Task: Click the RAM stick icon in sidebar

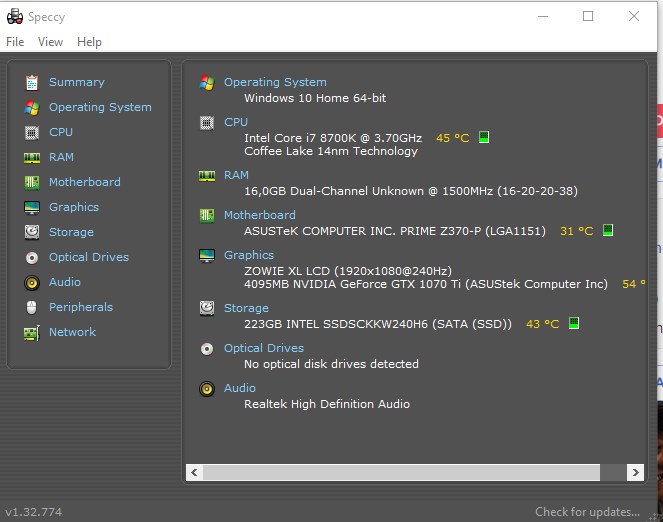Action: [32, 158]
